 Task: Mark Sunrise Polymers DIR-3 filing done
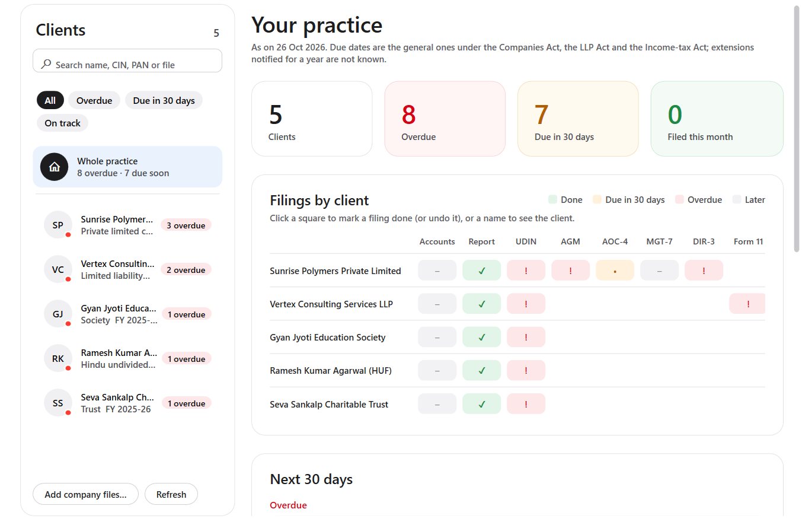point(704,271)
